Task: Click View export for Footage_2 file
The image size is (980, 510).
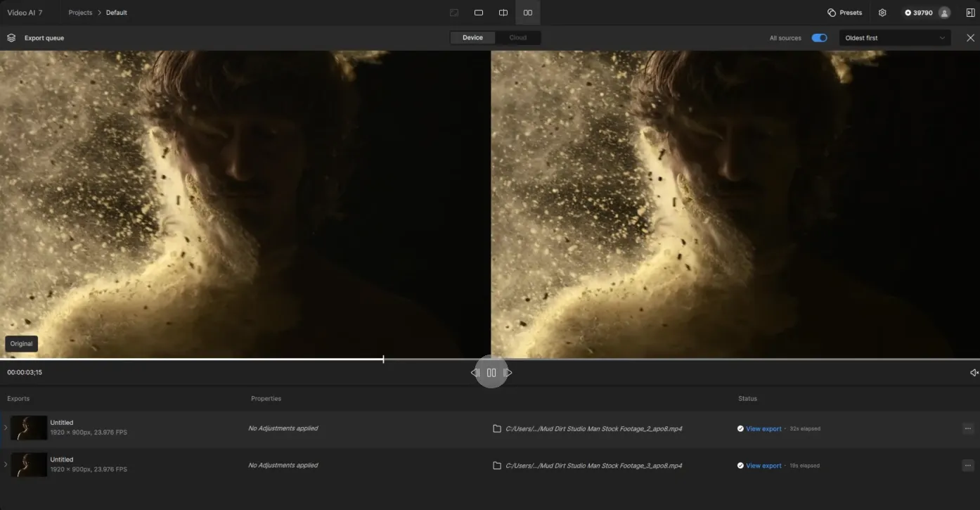Action: [763, 428]
